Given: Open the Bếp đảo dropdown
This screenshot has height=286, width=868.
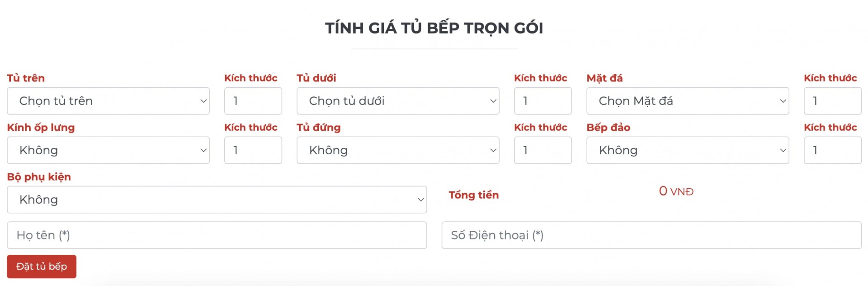Looking at the screenshot, I should 688,150.
